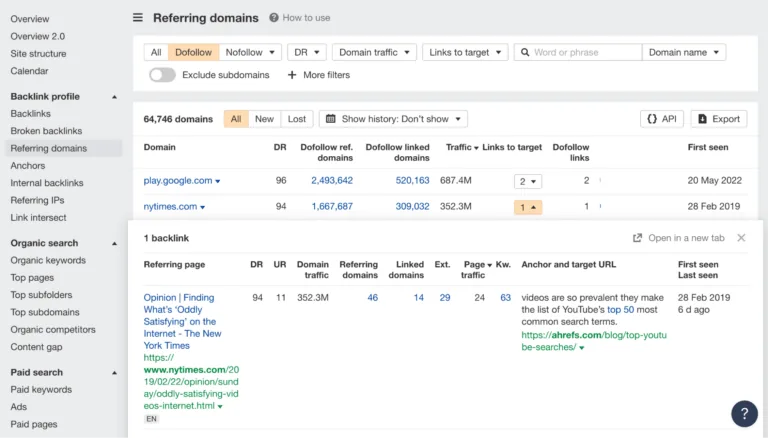768x438 pixels.
Task: Switch to the New domains tab
Action: click(264, 119)
